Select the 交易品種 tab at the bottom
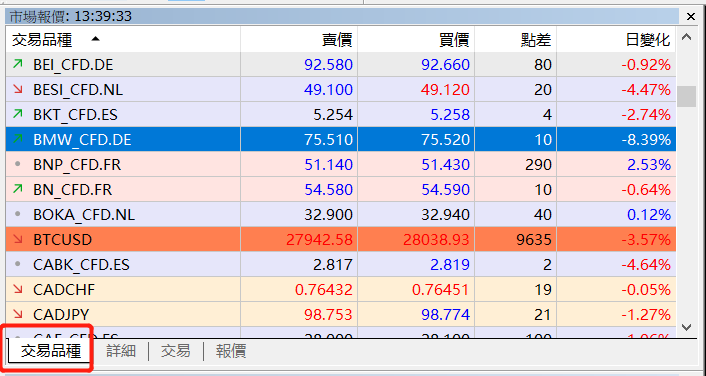The image size is (706, 376). point(50,351)
